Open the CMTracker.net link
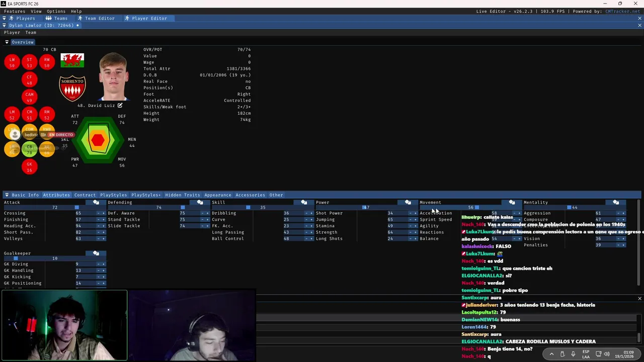This screenshot has width=644, height=362. click(622, 11)
